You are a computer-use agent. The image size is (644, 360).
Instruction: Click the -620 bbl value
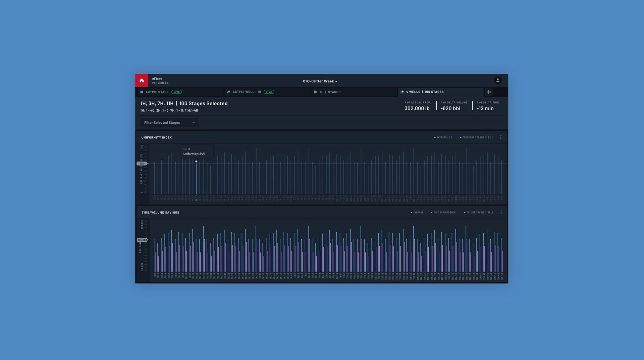(450, 109)
